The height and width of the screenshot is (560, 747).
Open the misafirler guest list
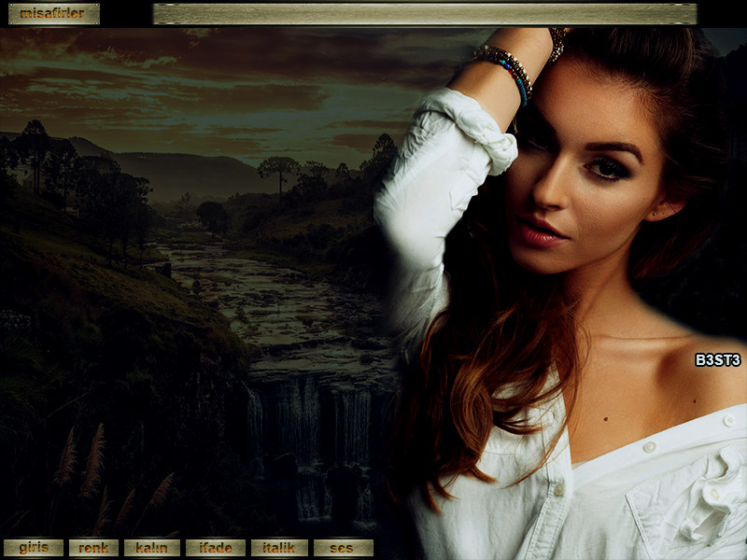pos(53,14)
